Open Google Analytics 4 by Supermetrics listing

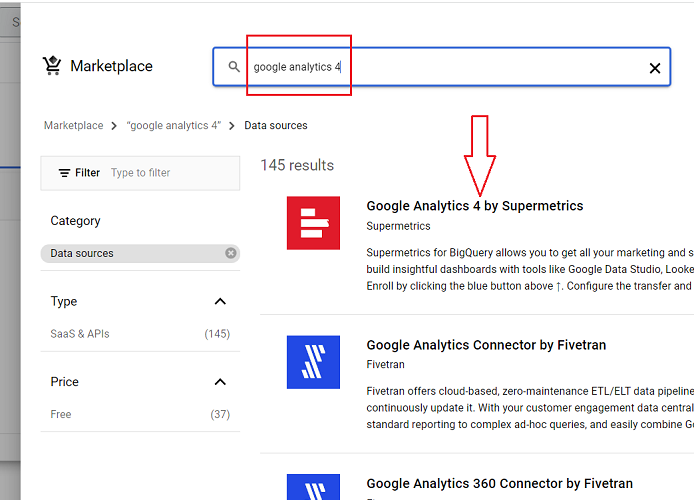point(474,206)
